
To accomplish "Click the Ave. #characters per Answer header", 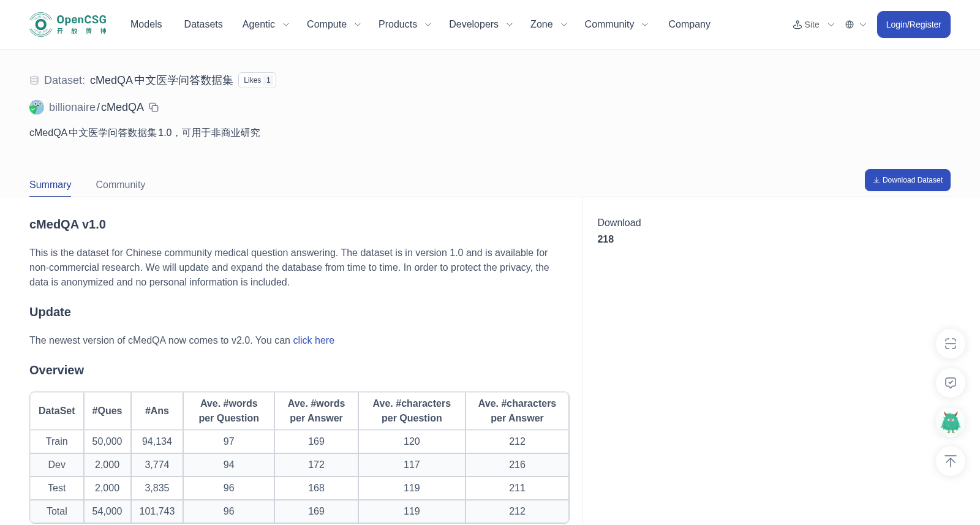I will click(x=518, y=411).
